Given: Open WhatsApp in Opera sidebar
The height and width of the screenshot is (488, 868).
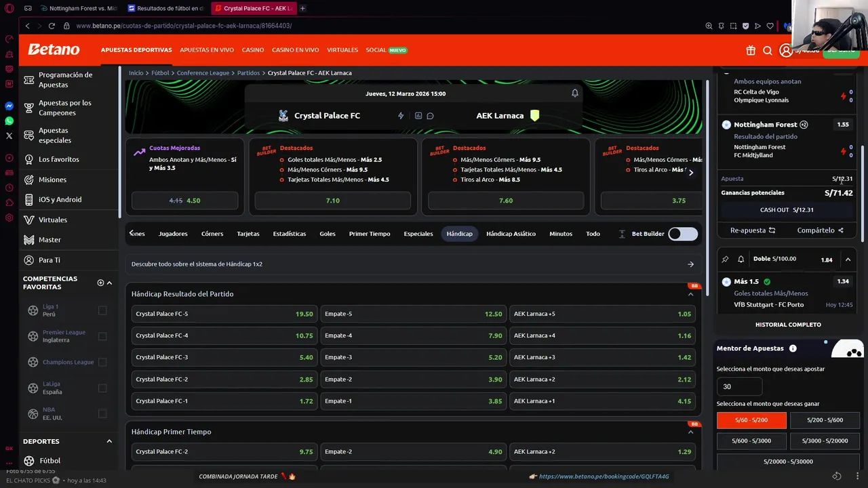Looking at the screenshot, I should coord(9,121).
